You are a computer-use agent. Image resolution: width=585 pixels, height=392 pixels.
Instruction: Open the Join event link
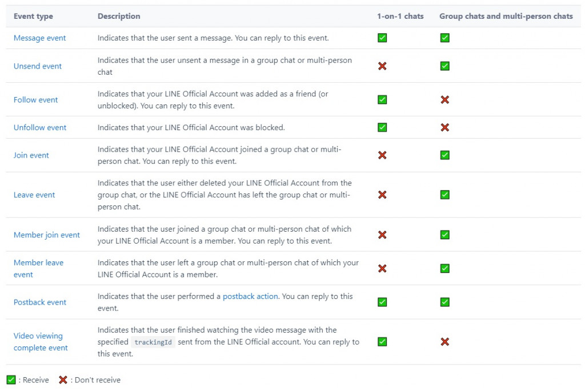[31, 155]
